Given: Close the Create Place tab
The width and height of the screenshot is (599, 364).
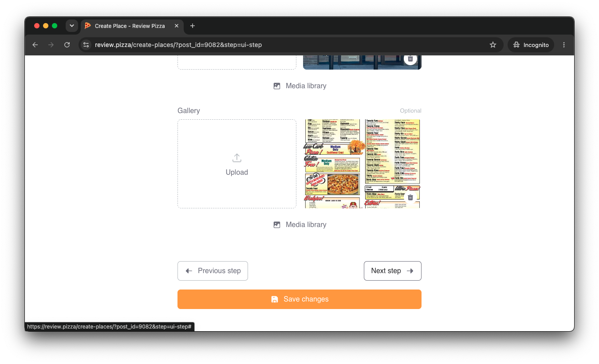Looking at the screenshot, I should [x=176, y=26].
